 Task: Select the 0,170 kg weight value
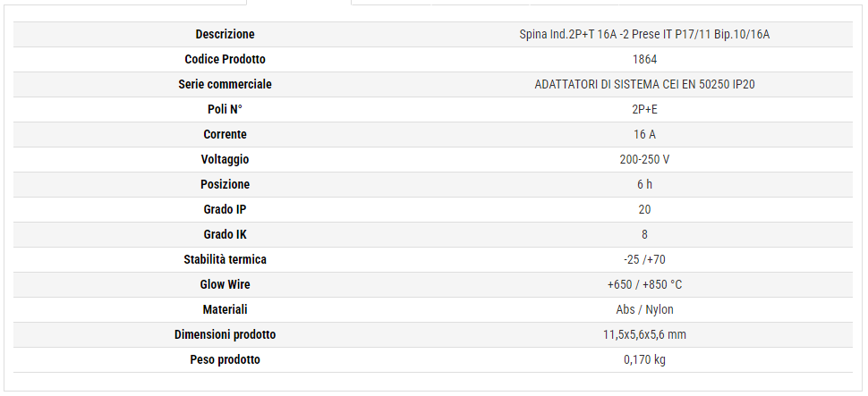tap(644, 360)
